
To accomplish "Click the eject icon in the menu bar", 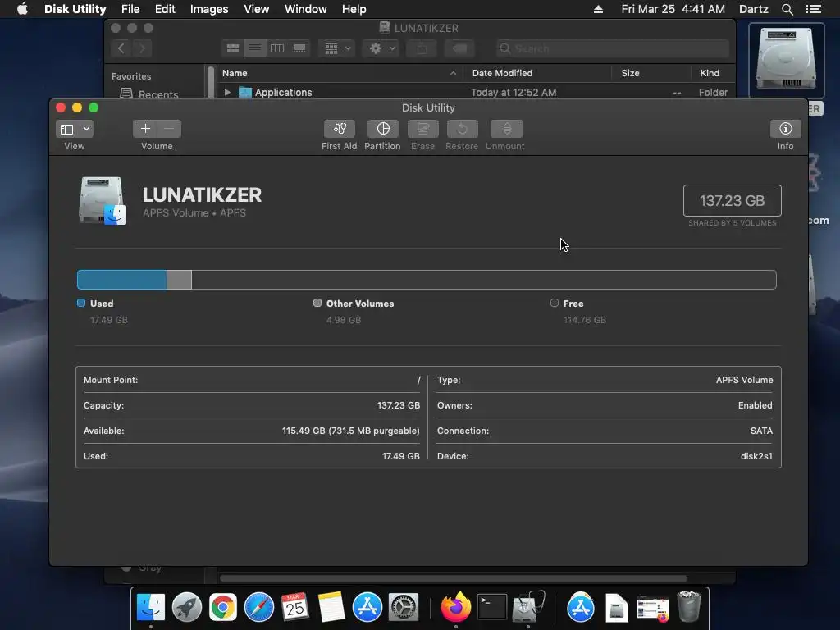I will (598, 9).
